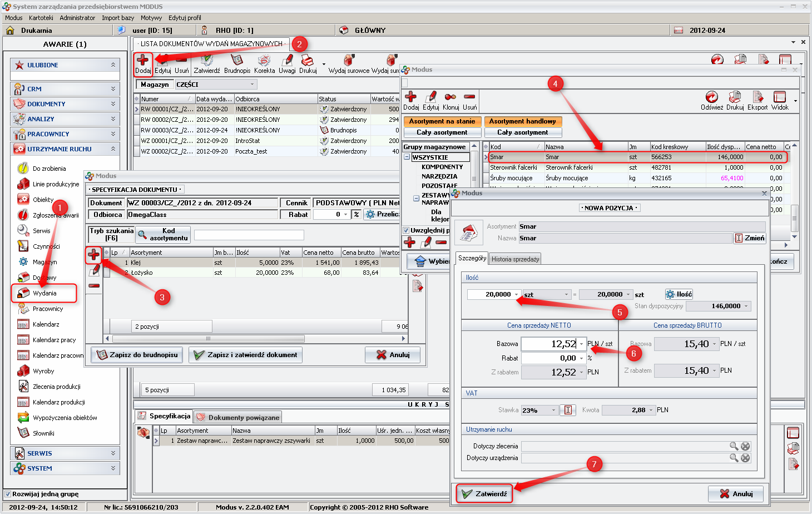Open the Kartoteki menu

(x=41, y=18)
